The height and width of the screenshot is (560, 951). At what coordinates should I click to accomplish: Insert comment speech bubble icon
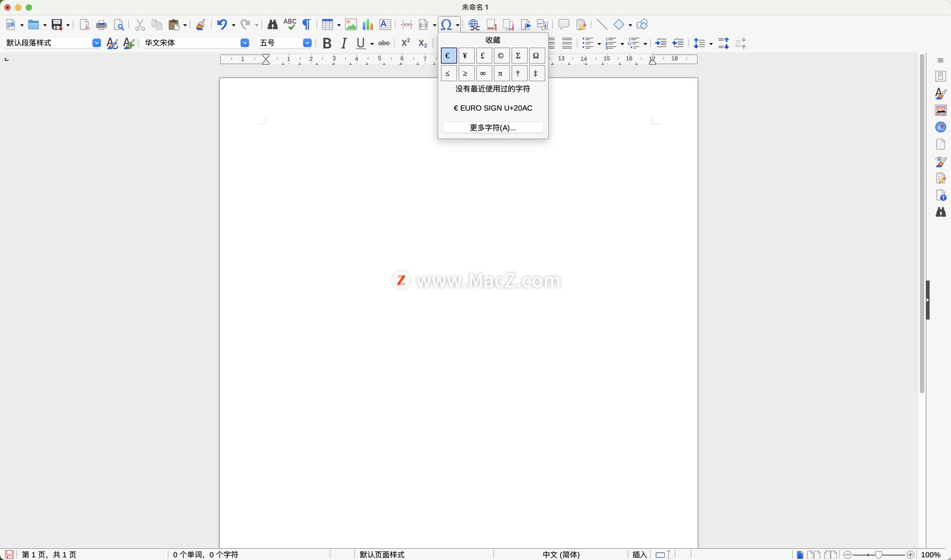(564, 24)
